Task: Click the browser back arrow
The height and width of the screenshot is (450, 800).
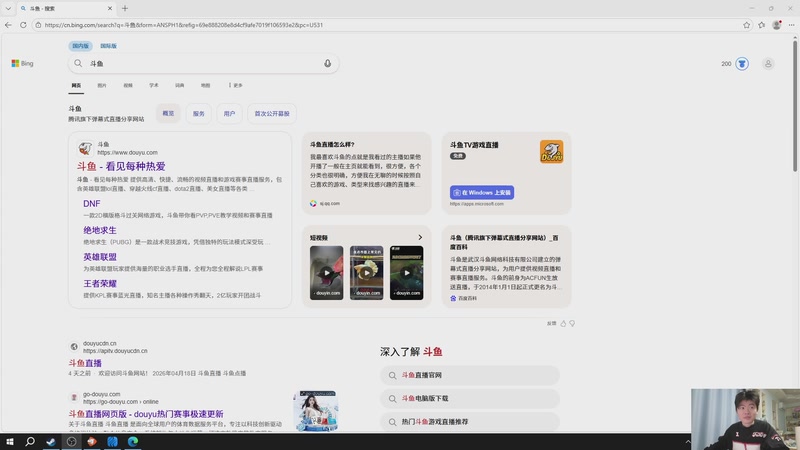Action: click(8, 24)
